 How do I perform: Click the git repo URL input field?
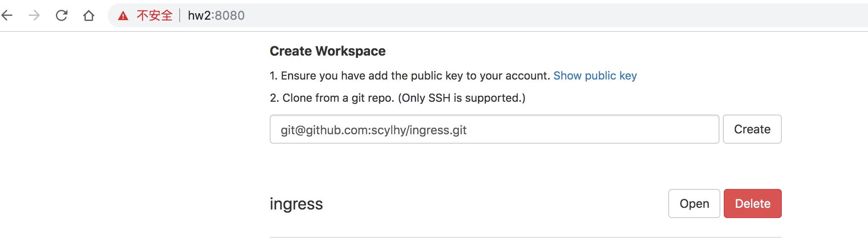[x=494, y=130]
